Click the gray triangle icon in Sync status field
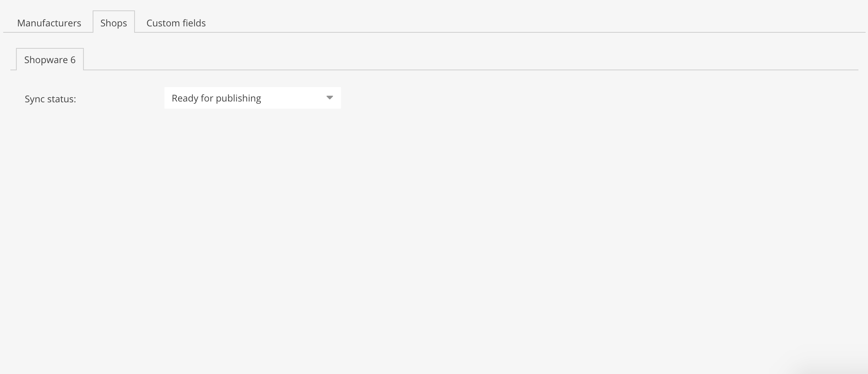The width and height of the screenshot is (868, 374). click(x=329, y=98)
